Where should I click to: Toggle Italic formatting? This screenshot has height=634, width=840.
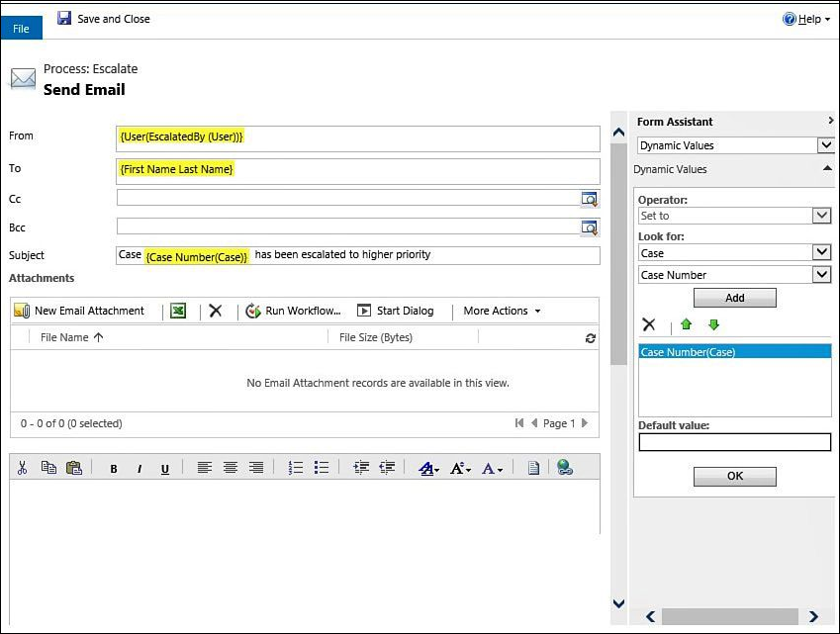140,469
